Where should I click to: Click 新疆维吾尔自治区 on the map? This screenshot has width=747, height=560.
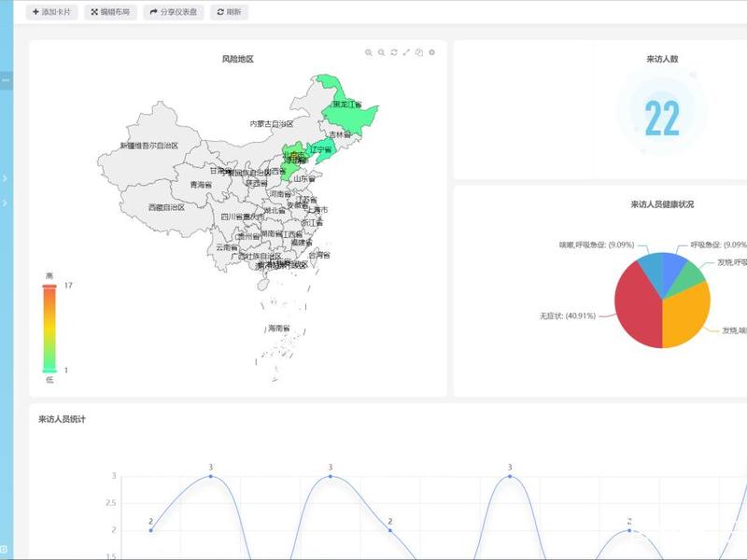pyautogui.click(x=149, y=146)
